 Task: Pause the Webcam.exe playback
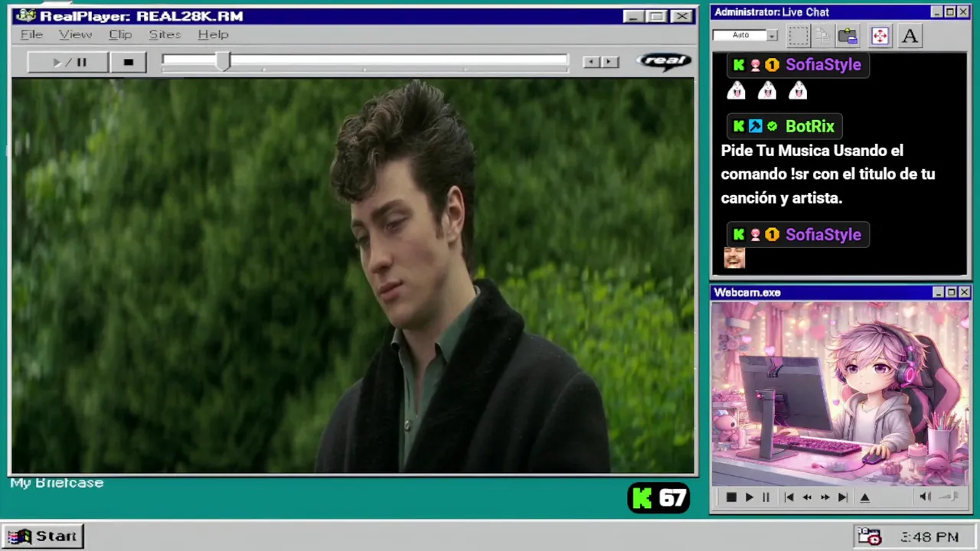tap(766, 497)
